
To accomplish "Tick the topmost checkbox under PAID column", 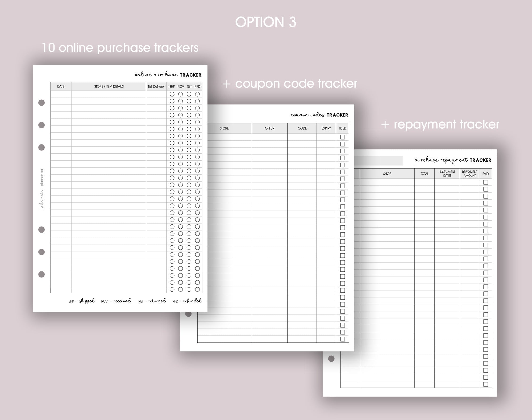I will click(486, 182).
